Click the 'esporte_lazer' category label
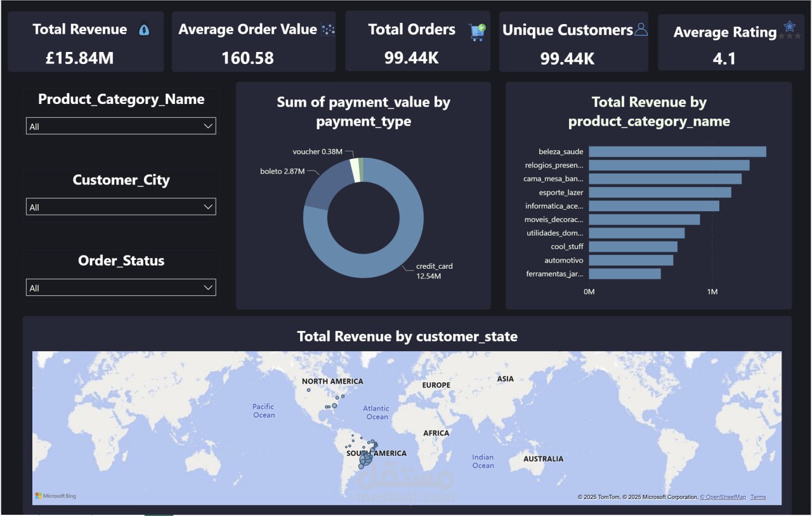 (561, 192)
